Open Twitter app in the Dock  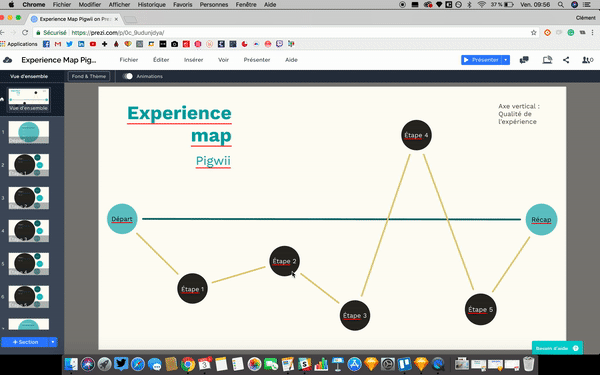(x=121, y=364)
